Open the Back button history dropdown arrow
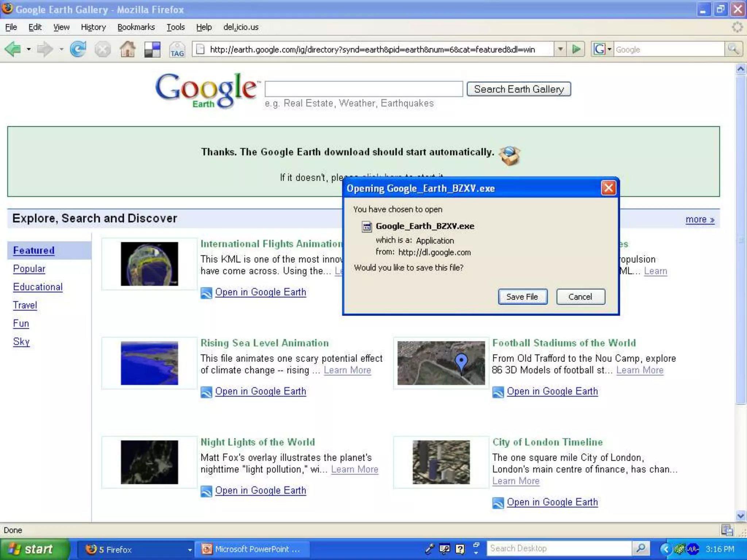This screenshot has height=560, width=747. coord(28,49)
